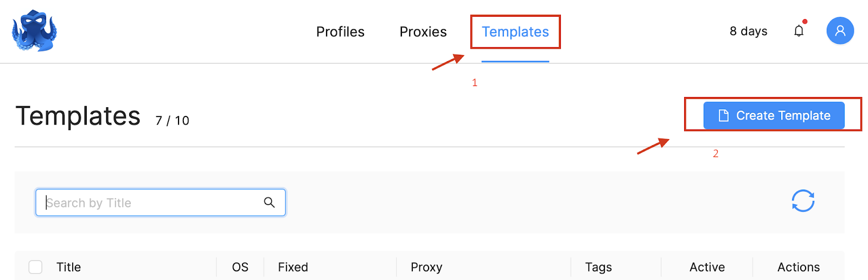
Task: Click the blue octopus logo
Action: click(34, 31)
